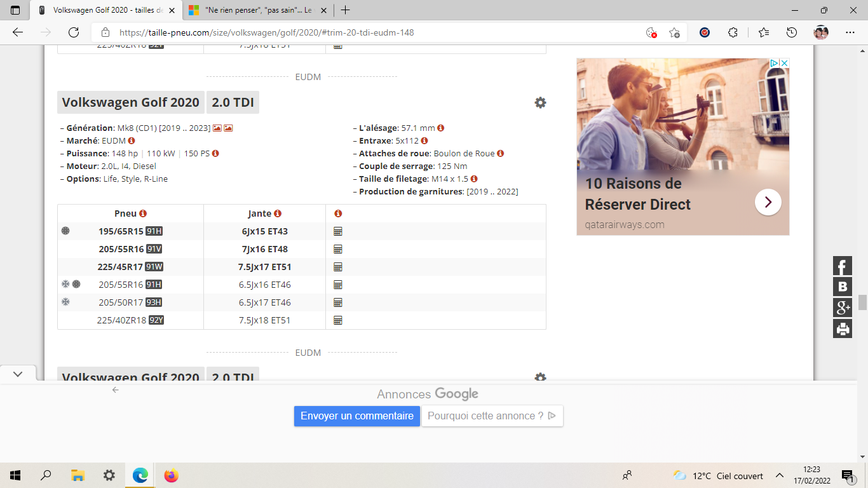Click the info icon beside 150 PS

(215, 153)
